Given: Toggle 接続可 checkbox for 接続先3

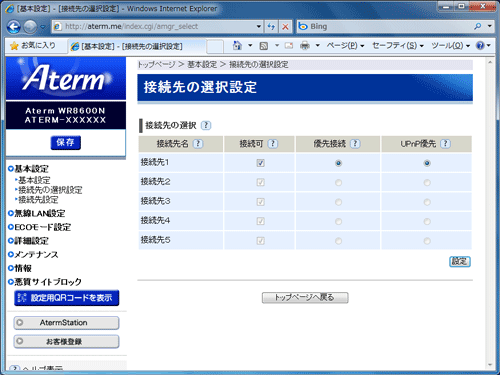Looking at the screenshot, I should coord(260,202).
